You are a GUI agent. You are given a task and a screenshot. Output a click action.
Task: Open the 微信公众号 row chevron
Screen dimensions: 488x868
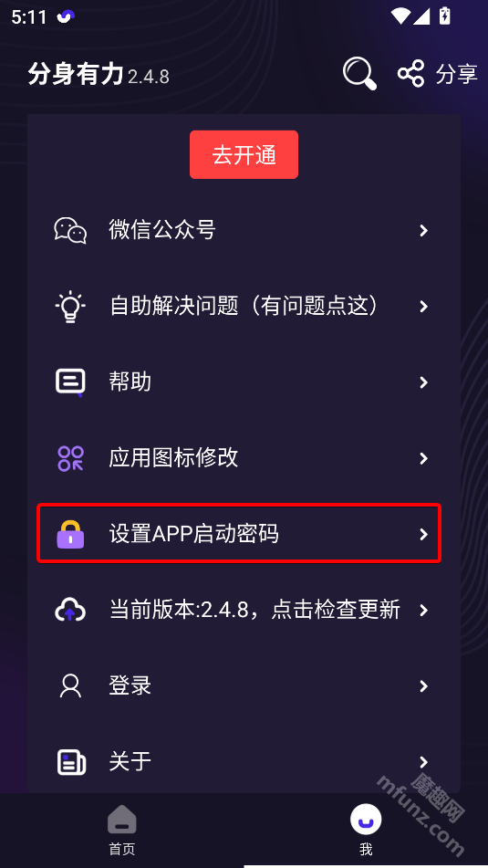tap(423, 230)
